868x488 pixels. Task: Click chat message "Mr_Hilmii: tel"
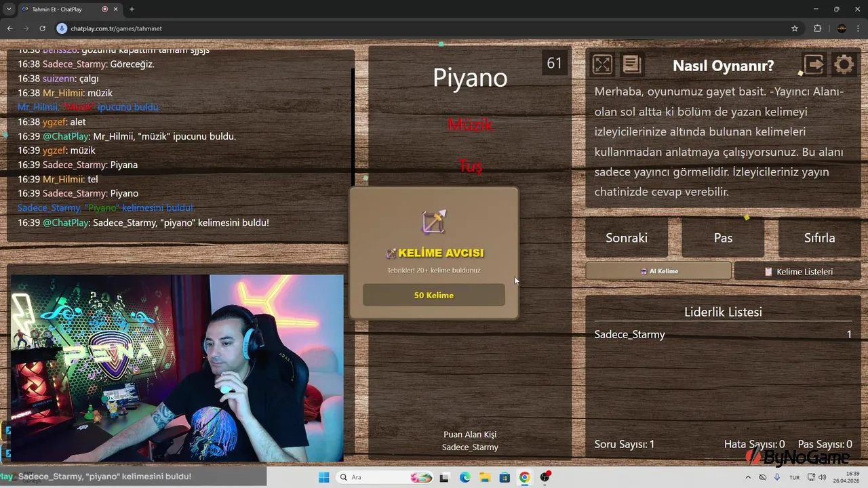(x=58, y=180)
